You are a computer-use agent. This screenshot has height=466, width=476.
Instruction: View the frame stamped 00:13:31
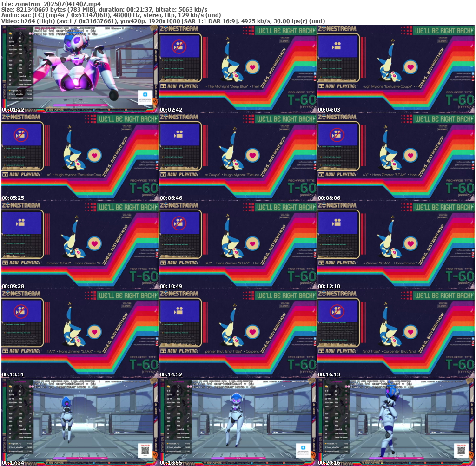tap(79, 334)
